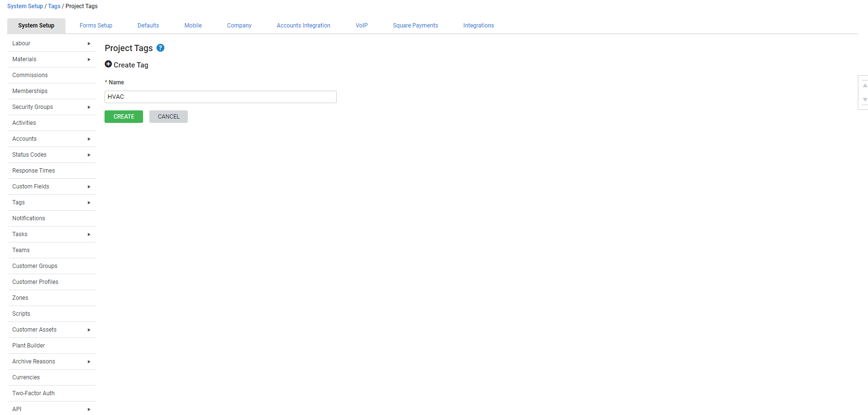Screen dimensions: 868x415
Task: Expand the Materials submenu arrow
Action: [x=89, y=59]
